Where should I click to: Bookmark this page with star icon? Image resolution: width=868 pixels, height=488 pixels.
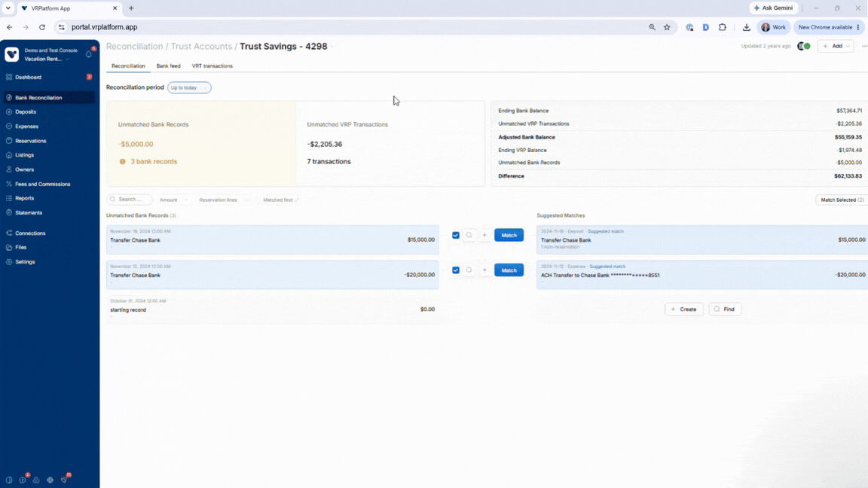[667, 27]
